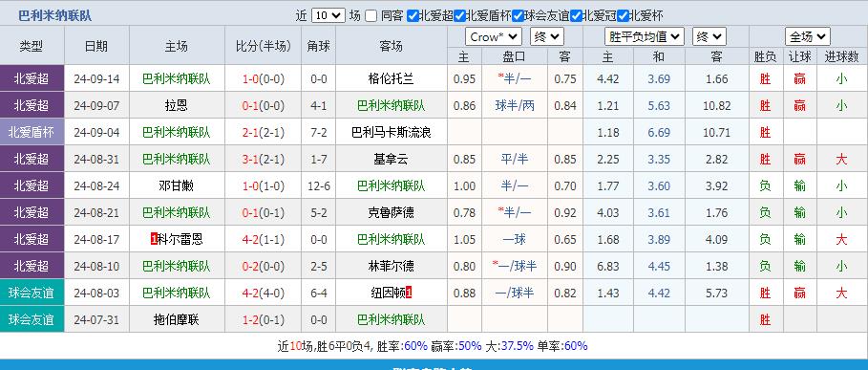Screen dimensions: 868x370
Task: Click the red card marker beside 科尔雷恩
Action: coord(154,239)
